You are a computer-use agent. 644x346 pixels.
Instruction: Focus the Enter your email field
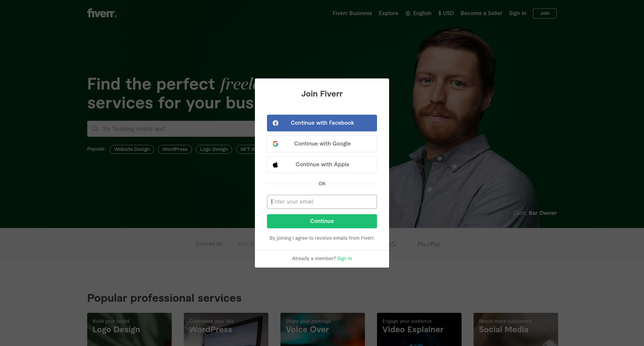[322, 202]
